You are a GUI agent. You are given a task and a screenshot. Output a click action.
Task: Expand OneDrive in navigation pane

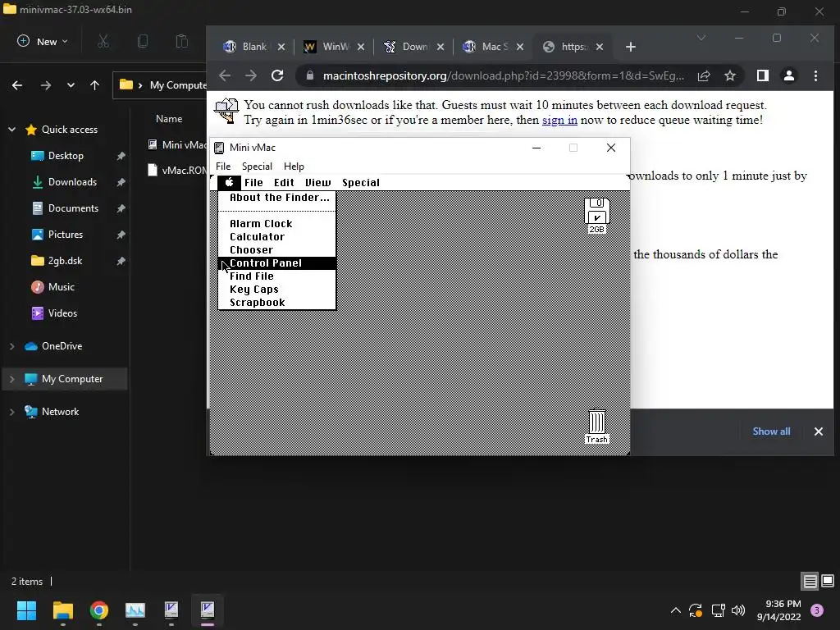[11, 346]
